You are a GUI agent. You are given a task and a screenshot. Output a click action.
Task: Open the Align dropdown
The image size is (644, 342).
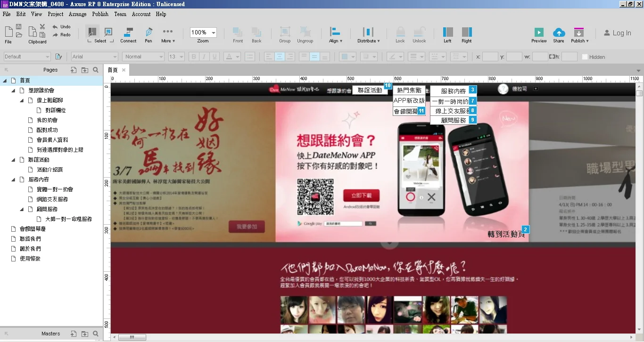point(335,35)
